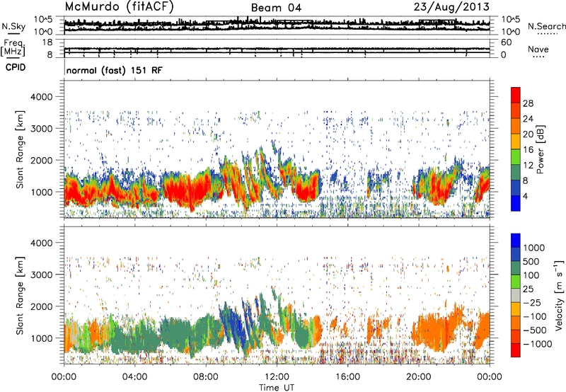The image size is (566, 392).
Task: Click the Slant Range [km] label of power panel
Action: click(20, 149)
